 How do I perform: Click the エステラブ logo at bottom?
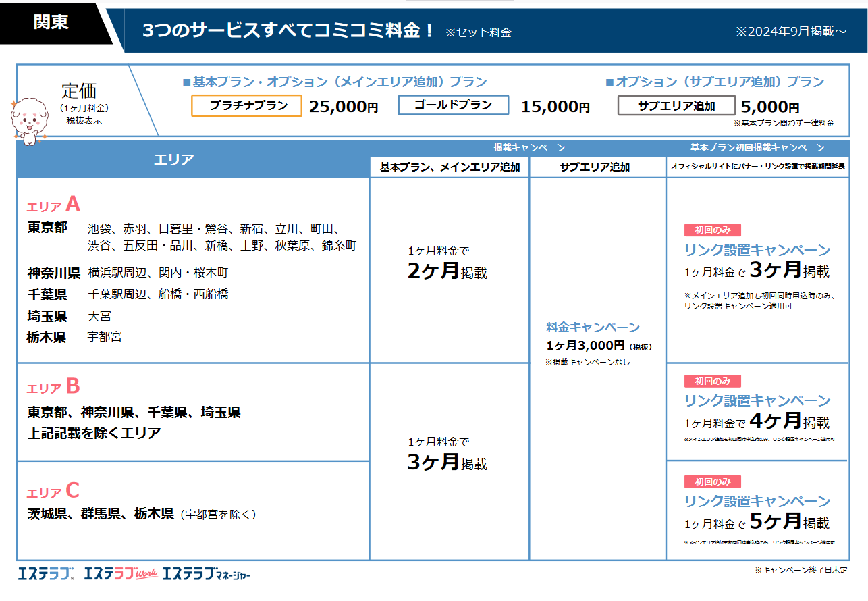(x=46, y=574)
